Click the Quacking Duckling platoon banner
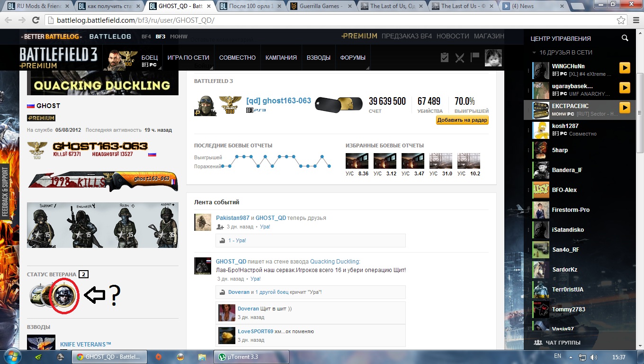644x364 pixels. coord(103,83)
